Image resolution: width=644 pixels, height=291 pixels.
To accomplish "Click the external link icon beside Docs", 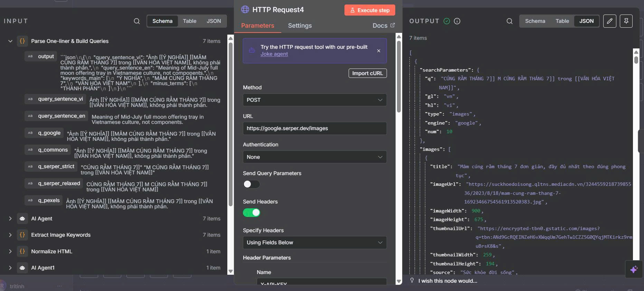I will tap(392, 25).
